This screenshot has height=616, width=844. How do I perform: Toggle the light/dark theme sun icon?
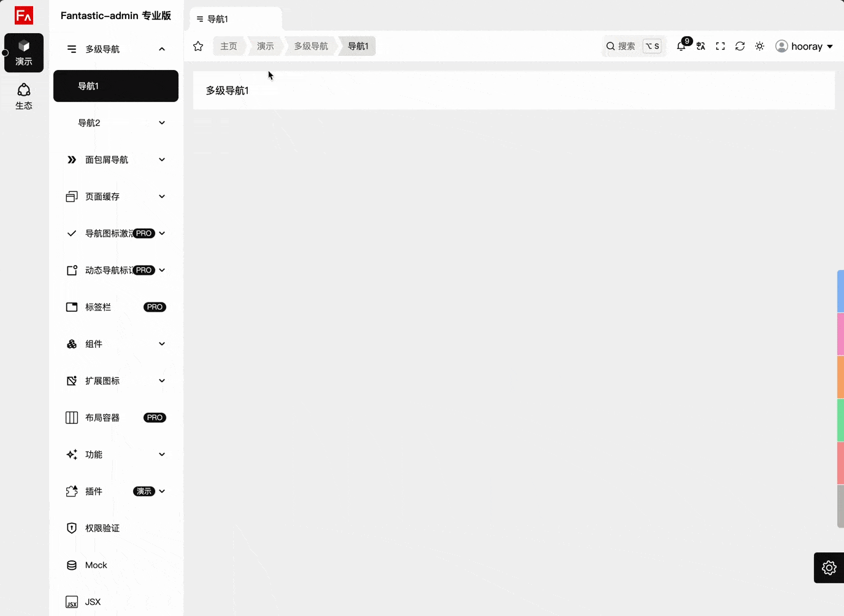tap(760, 46)
